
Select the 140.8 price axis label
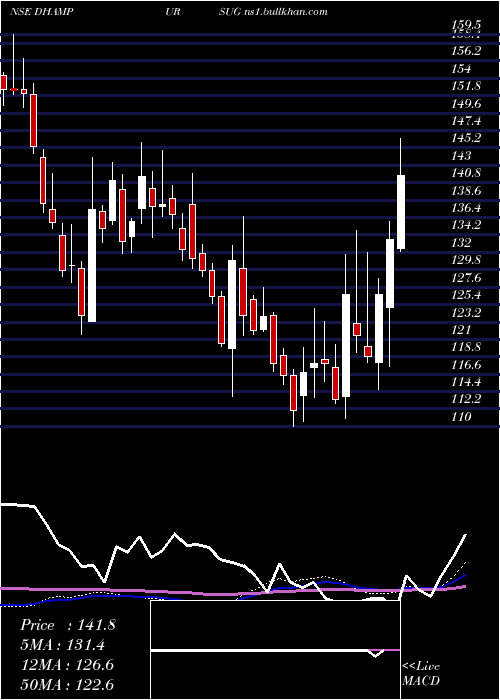click(468, 173)
